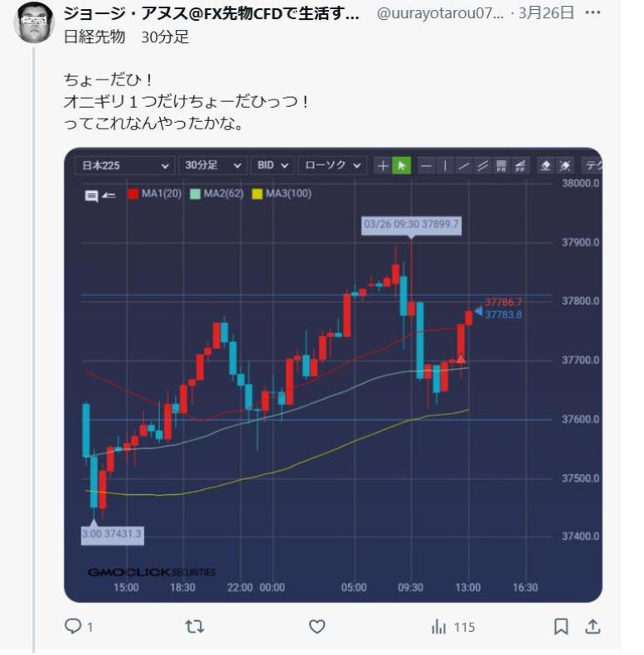The image size is (644, 655).
Task: Open the 日本225 symbol dropdown
Action: click(124, 166)
